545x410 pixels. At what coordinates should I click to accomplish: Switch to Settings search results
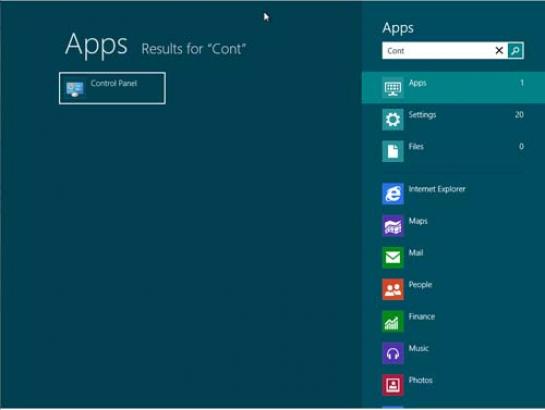pos(453,120)
